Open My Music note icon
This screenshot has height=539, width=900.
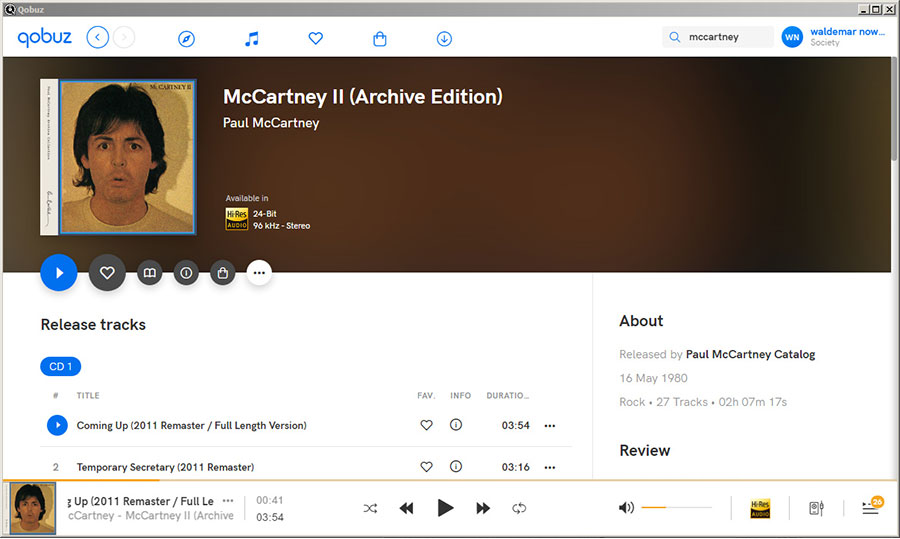pos(251,39)
